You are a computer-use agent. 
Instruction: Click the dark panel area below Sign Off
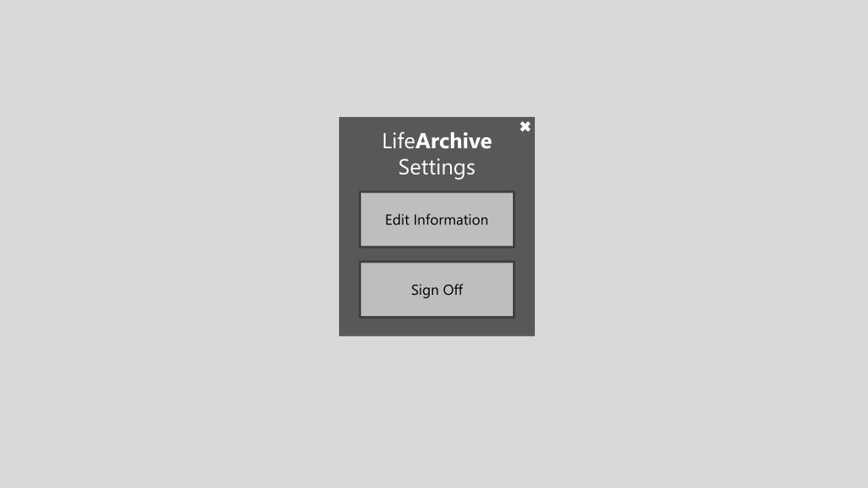pyautogui.click(x=437, y=327)
